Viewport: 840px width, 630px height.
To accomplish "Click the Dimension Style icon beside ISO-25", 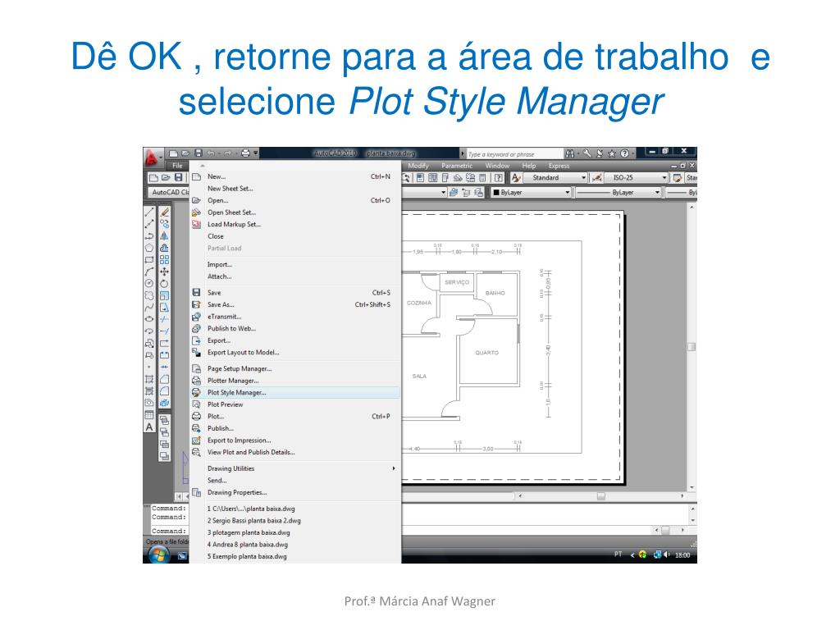I will click(597, 178).
